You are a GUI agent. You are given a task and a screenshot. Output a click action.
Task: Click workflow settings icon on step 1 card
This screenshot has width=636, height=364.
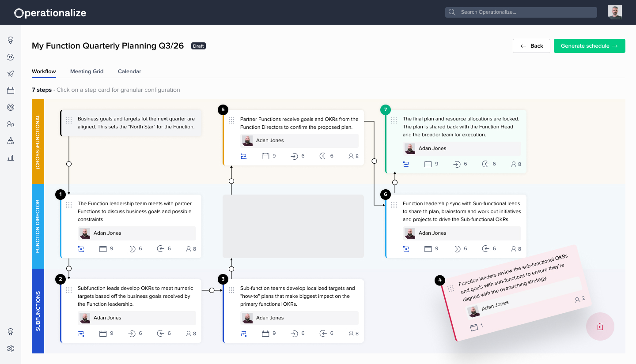coord(81,249)
